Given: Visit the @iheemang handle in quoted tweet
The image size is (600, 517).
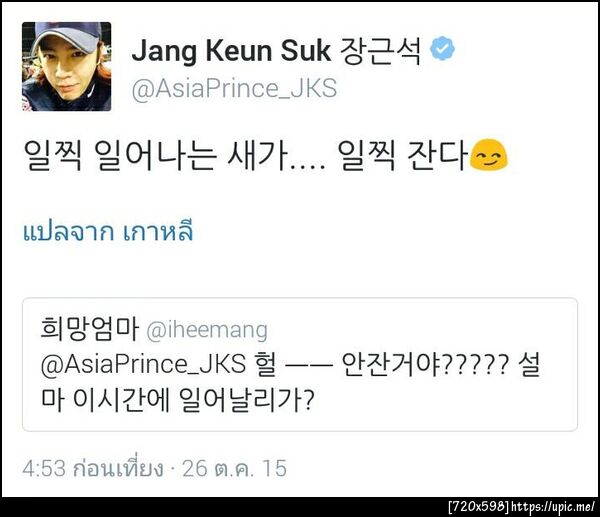Looking at the screenshot, I should (x=207, y=330).
